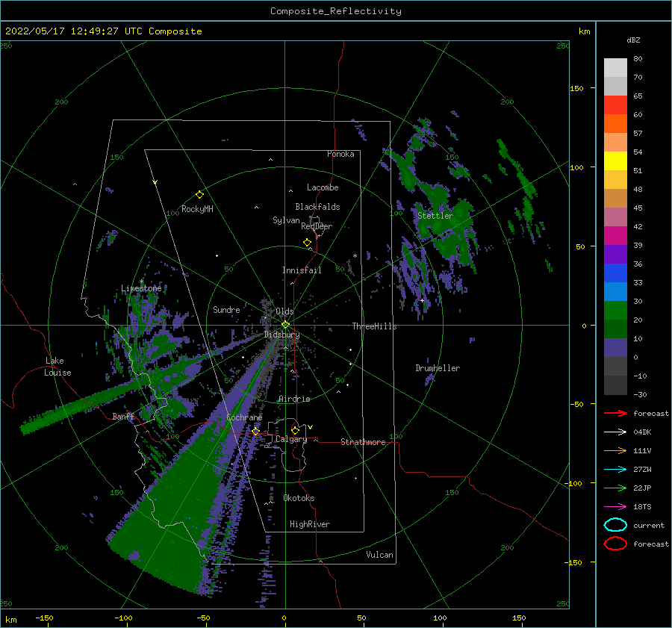The width and height of the screenshot is (672, 628).
Task: Click the RedDeer city label
Action: (317, 226)
